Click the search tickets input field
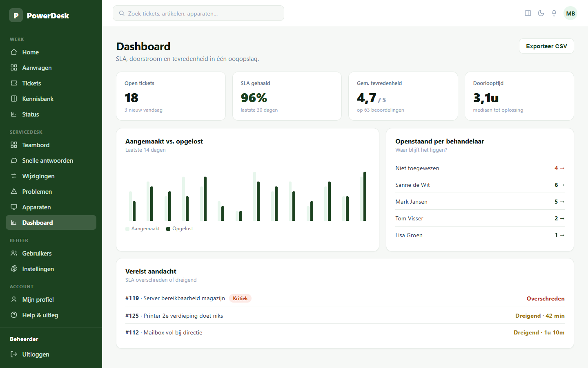The width and height of the screenshot is (588, 368). 198,13
